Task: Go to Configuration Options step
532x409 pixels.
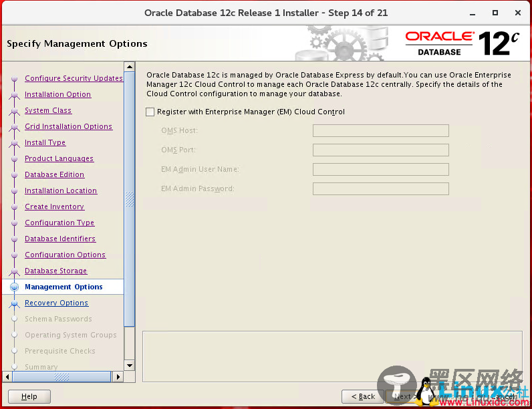Action: [x=65, y=255]
